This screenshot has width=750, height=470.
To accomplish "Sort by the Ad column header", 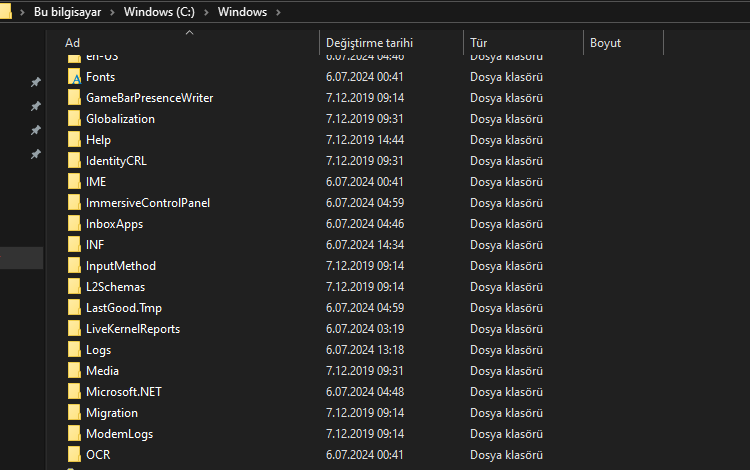I will pyautogui.click(x=73, y=43).
